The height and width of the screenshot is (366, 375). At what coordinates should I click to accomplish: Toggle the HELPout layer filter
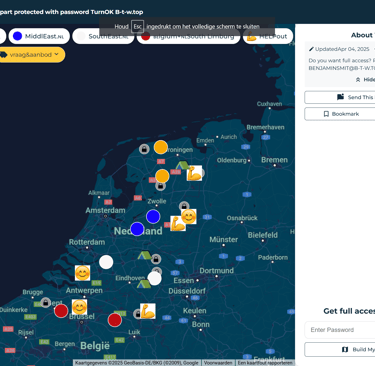[x=268, y=36]
